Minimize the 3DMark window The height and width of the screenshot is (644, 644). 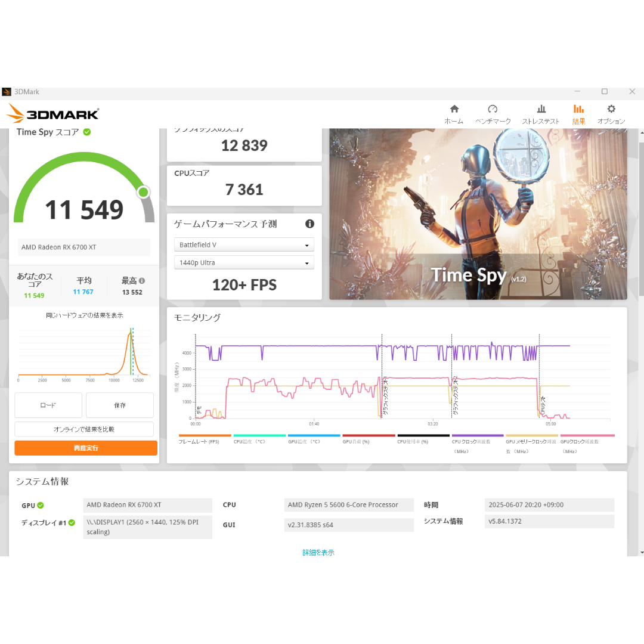577,92
